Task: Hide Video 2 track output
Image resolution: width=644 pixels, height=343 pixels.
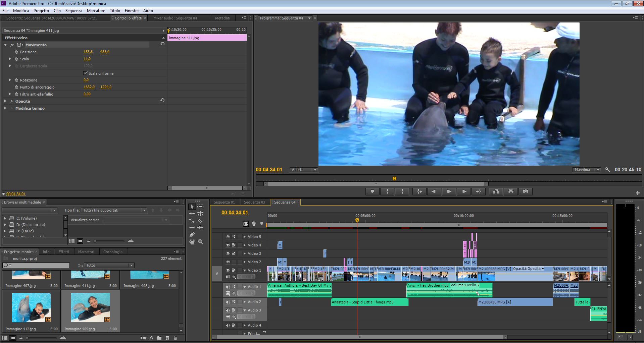Action: tap(228, 262)
